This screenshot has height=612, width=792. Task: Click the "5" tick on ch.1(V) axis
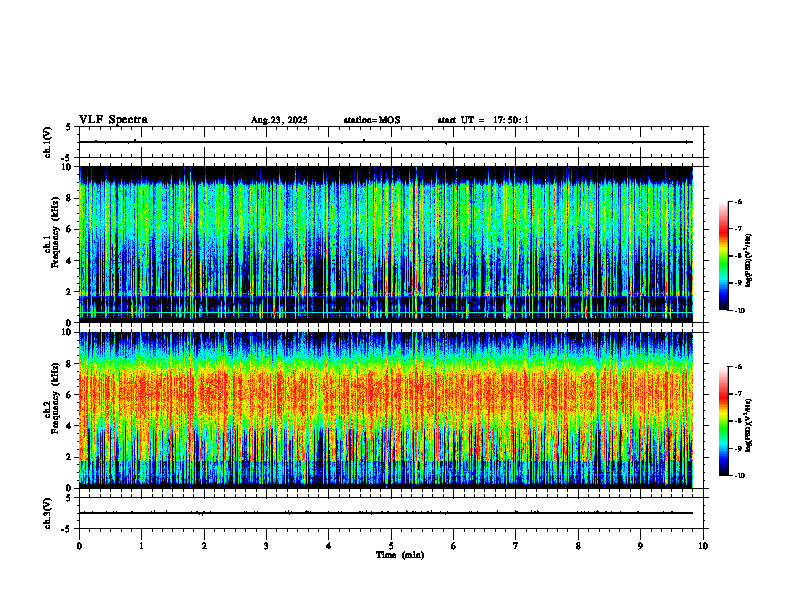point(68,127)
